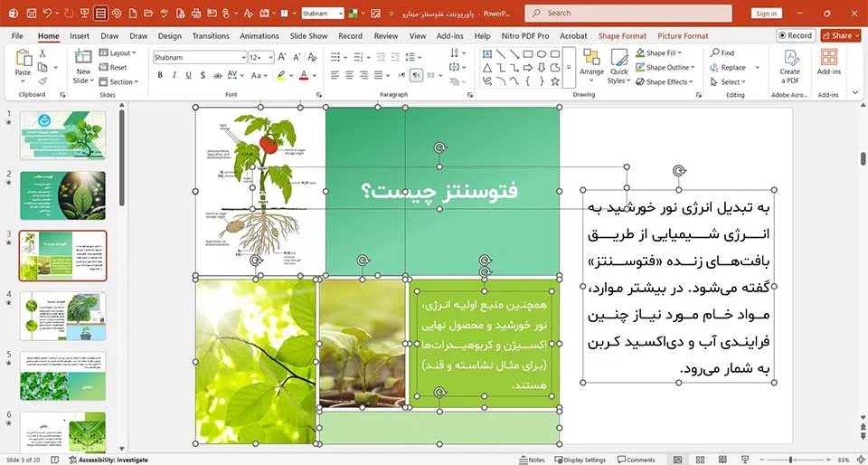The image size is (868, 465).
Task: Select slide 2 thumbnail
Action: (63, 195)
